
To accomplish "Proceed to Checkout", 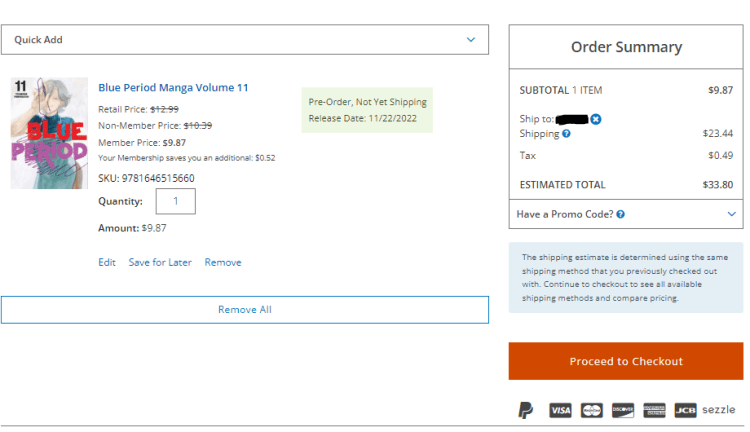I will coord(626,361).
